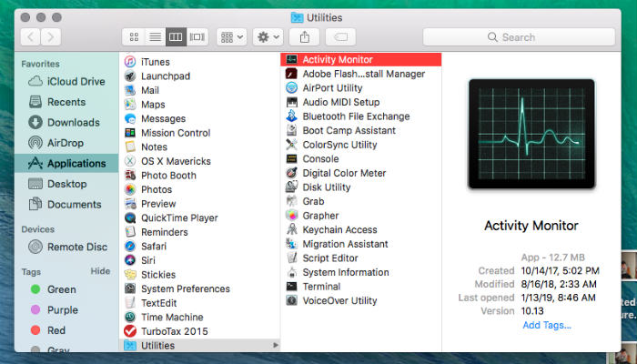This screenshot has width=637, height=364.
Task: Switch to list view mode
Action: click(x=156, y=37)
